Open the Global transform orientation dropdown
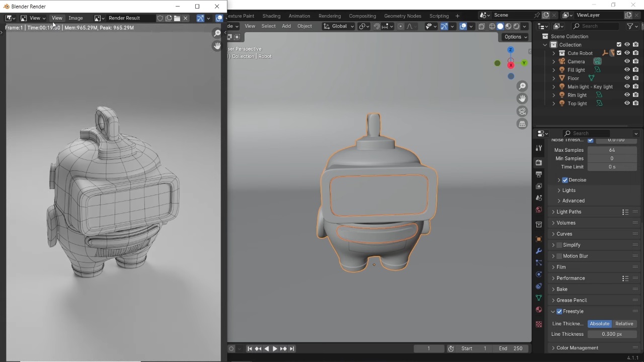Screen dimensions: 644x362 (338, 26)
